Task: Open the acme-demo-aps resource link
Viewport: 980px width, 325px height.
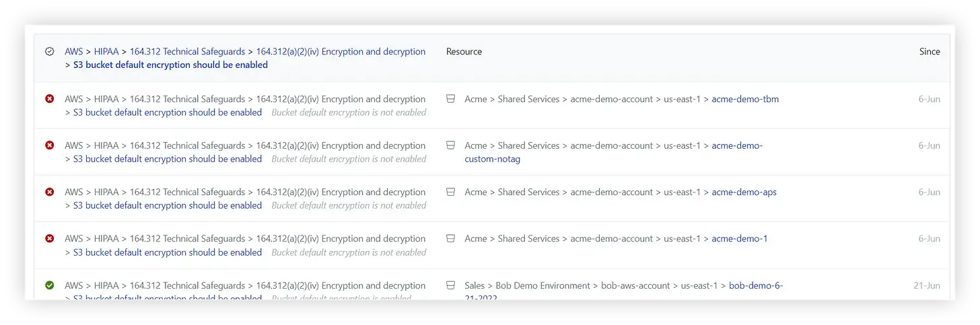Action: pos(744,192)
